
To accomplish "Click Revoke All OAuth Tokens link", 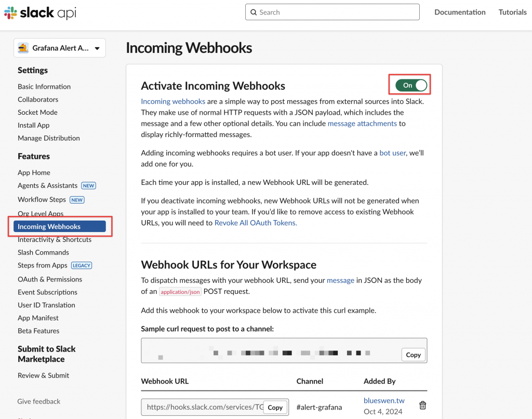I will [256, 223].
